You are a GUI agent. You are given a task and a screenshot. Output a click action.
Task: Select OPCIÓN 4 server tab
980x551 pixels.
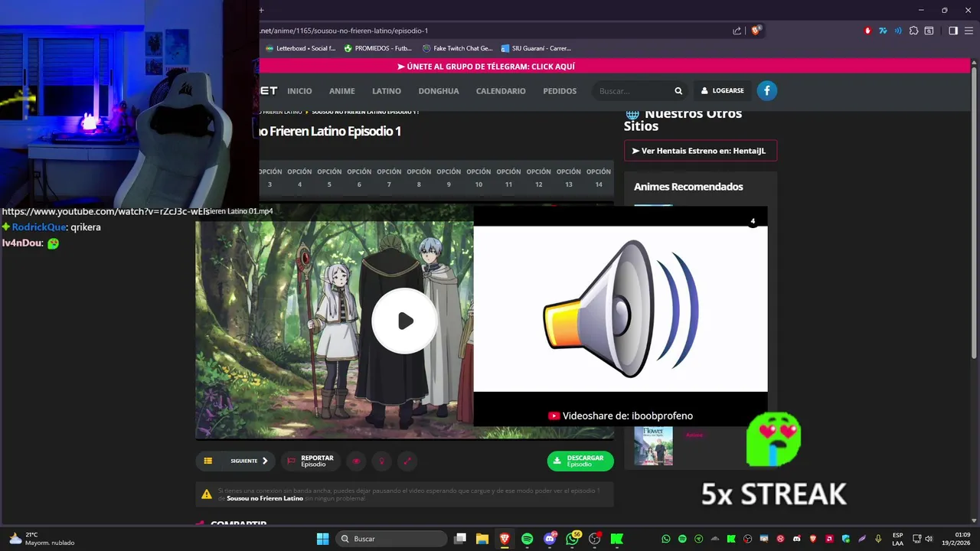[x=299, y=178]
